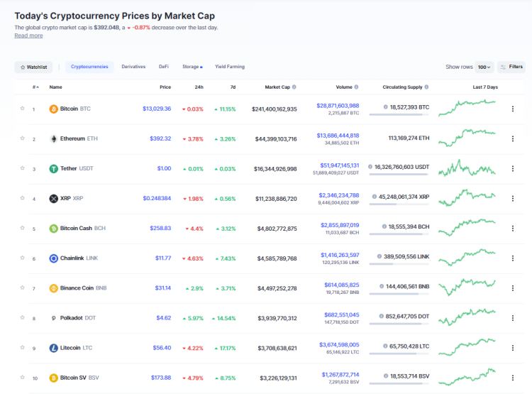Viewport: 532px width, 394px height.
Task: Open the Show rows 100 dropdown
Action: (484, 67)
